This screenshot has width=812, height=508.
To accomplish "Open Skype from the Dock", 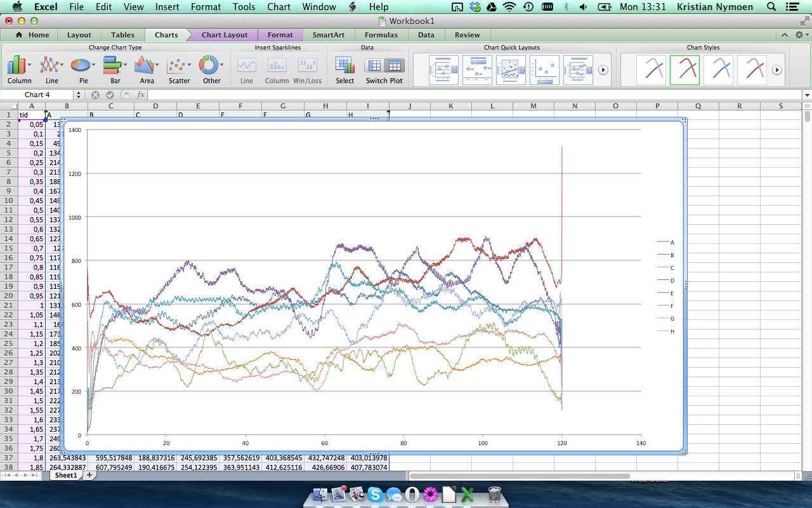I will pos(376,493).
